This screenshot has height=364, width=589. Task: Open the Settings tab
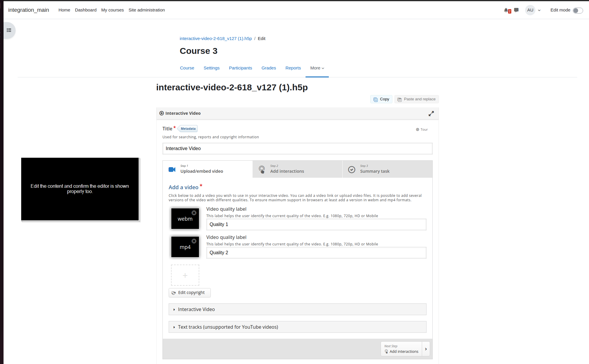pos(212,68)
